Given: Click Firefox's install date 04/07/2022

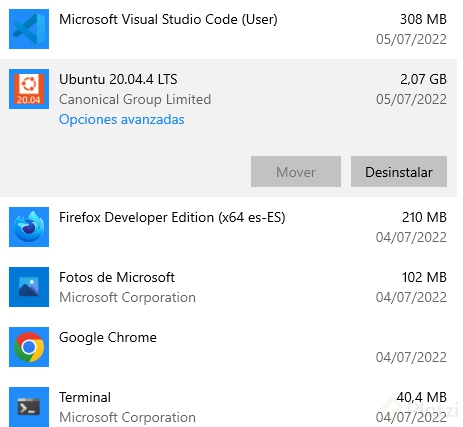Looking at the screenshot, I should 411,237.
